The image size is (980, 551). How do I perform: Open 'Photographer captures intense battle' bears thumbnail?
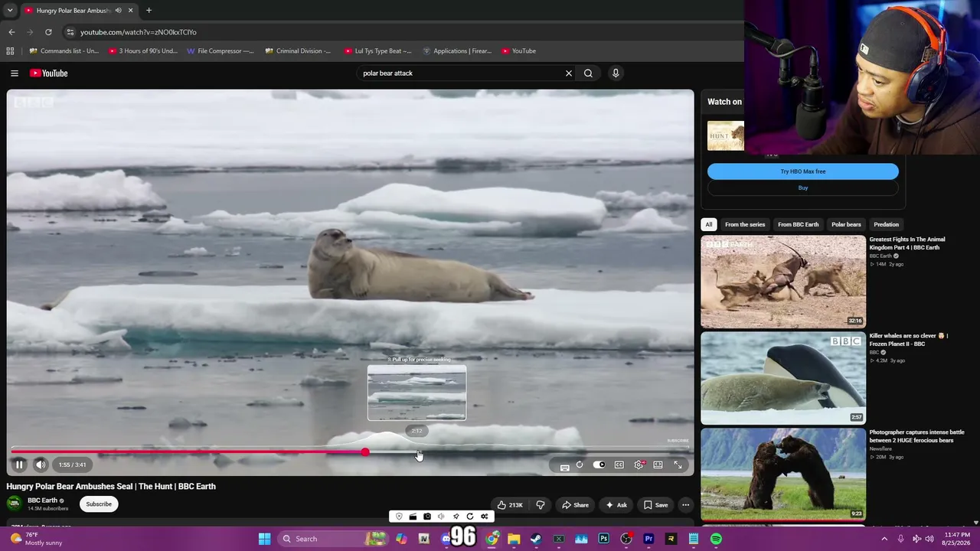tap(783, 474)
